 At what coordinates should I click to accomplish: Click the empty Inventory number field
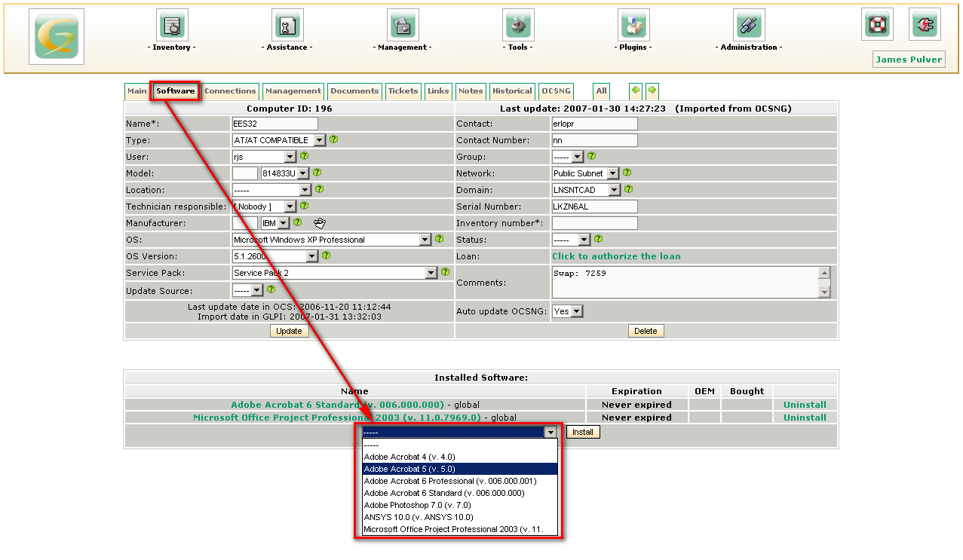click(595, 223)
